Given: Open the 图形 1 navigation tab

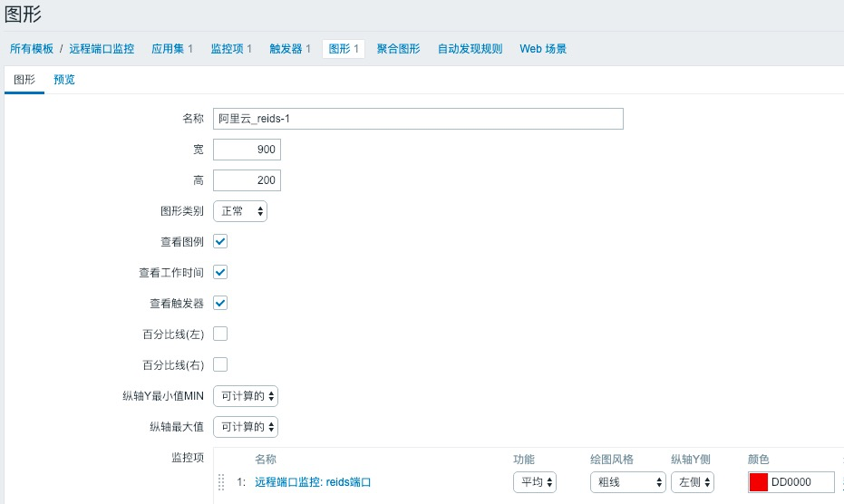Looking at the screenshot, I should tap(344, 48).
